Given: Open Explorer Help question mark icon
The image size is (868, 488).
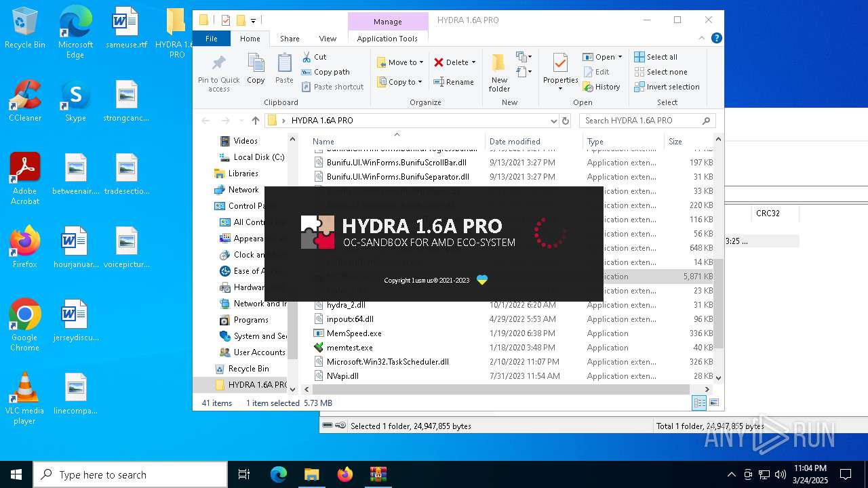Looking at the screenshot, I should click(717, 39).
